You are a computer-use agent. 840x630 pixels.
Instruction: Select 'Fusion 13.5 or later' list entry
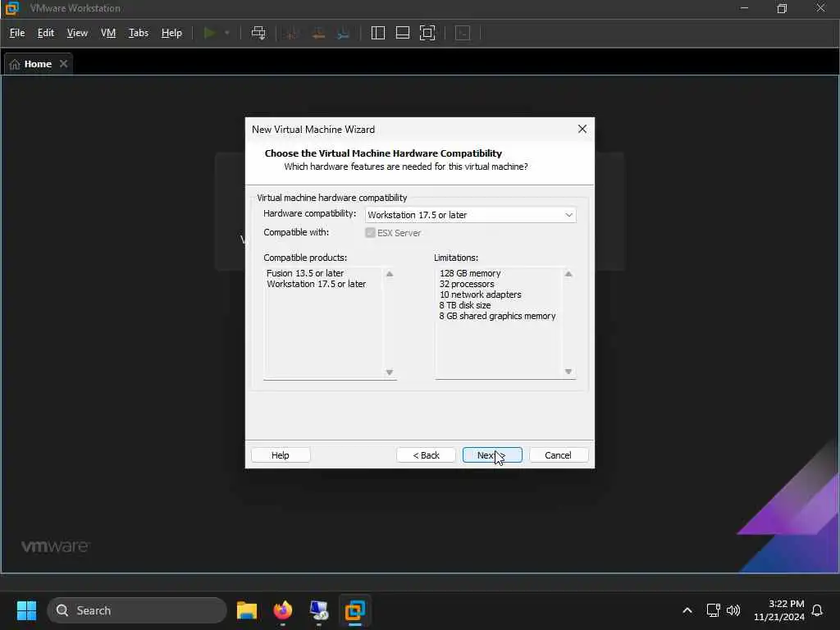[x=305, y=273]
